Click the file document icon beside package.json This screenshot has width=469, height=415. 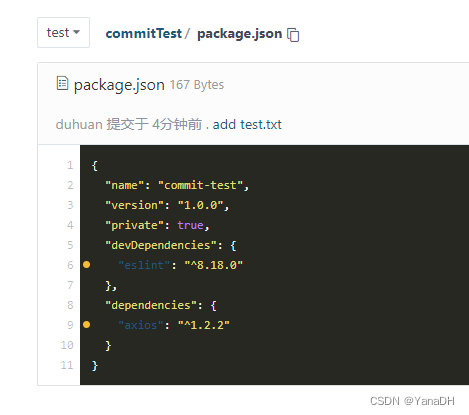click(x=62, y=83)
